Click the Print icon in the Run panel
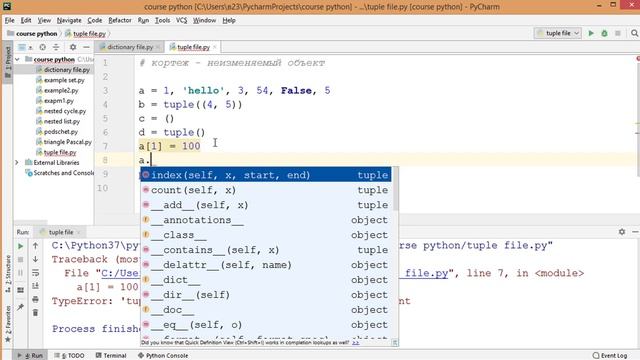The width and height of the screenshot is (640, 360). pos(36,299)
